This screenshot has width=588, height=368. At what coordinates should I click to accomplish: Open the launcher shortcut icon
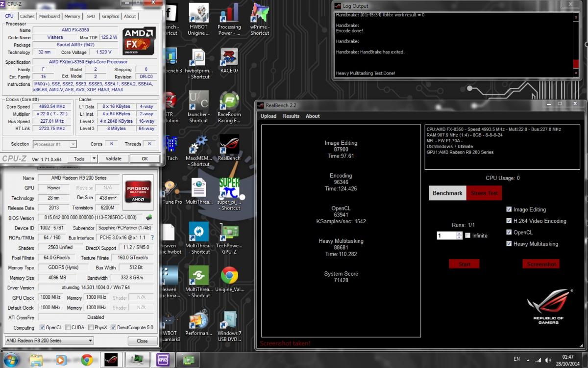pyautogui.click(x=198, y=107)
